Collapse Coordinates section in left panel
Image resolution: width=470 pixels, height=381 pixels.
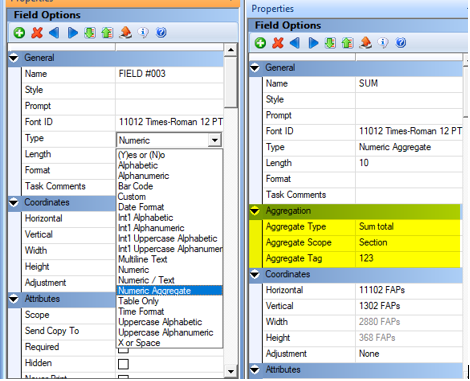[14, 203]
